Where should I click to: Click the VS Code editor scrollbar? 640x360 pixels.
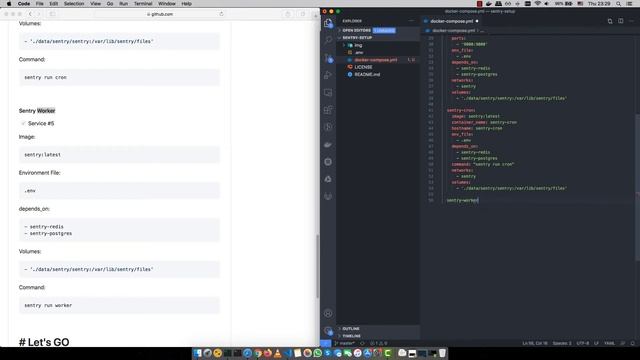[638, 187]
